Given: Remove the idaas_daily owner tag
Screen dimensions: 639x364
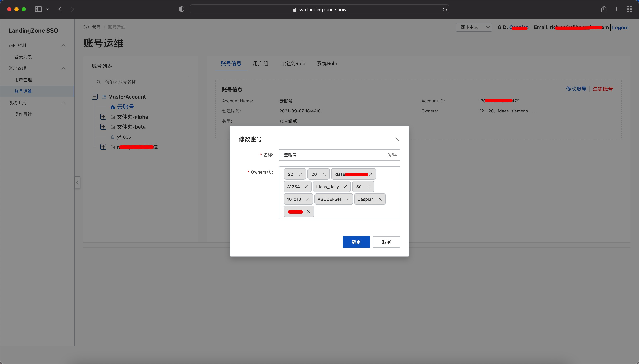Looking at the screenshot, I should coord(345,187).
